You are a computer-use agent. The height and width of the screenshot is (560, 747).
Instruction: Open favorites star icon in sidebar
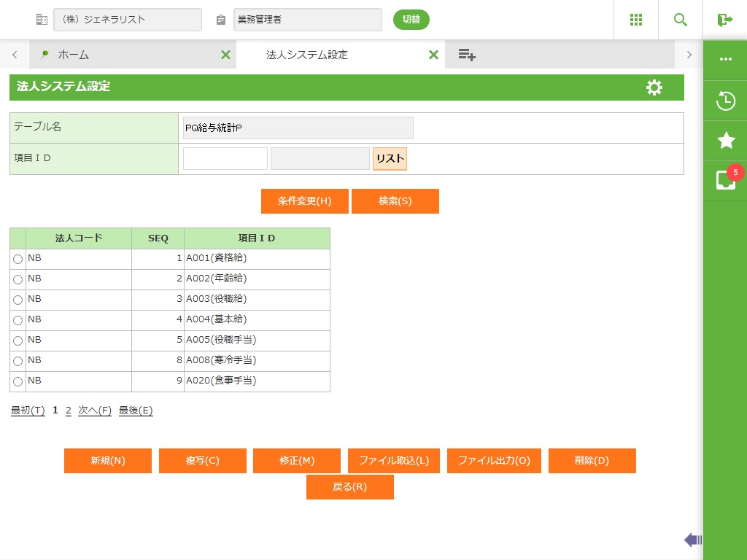coord(725,141)
